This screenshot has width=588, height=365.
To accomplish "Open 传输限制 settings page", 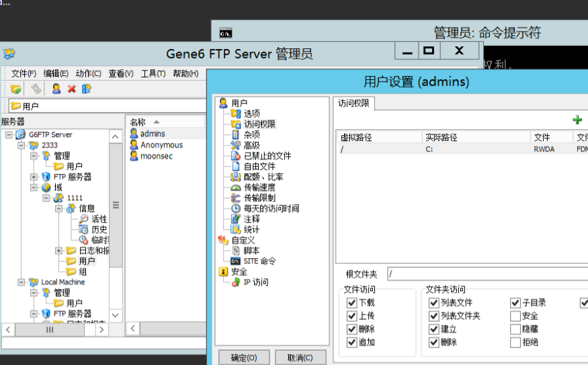I will pyautogui.click(x=259, y=198).
